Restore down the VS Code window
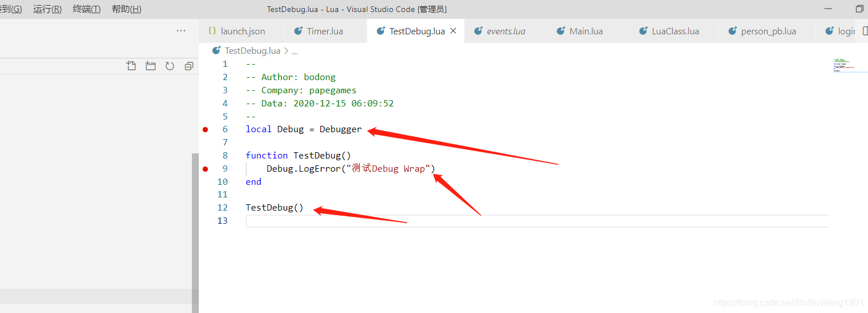This screenshot has height=313, width=868. 859,9
